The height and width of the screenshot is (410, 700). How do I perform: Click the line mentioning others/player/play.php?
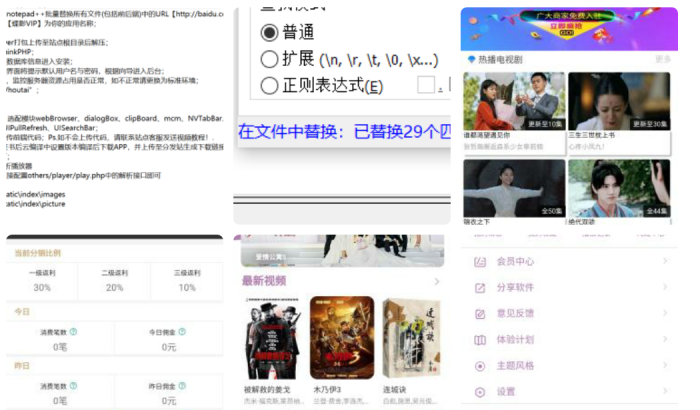(83, 176)
